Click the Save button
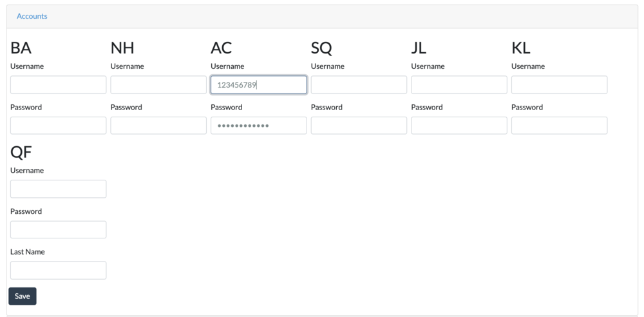The width and height of the screenshot is (644, 317). pyautogui.click(x=23, y=296)
